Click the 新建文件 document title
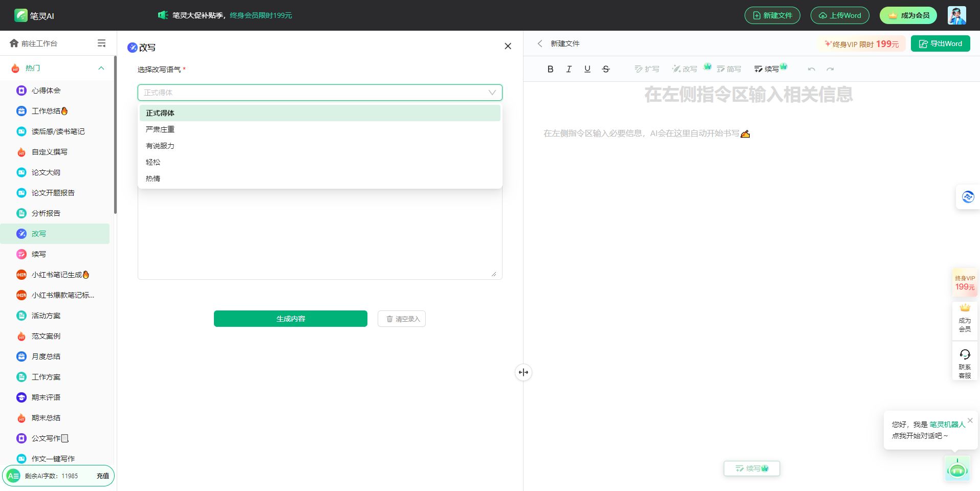 pyautogui.click(x=565, y=43)
